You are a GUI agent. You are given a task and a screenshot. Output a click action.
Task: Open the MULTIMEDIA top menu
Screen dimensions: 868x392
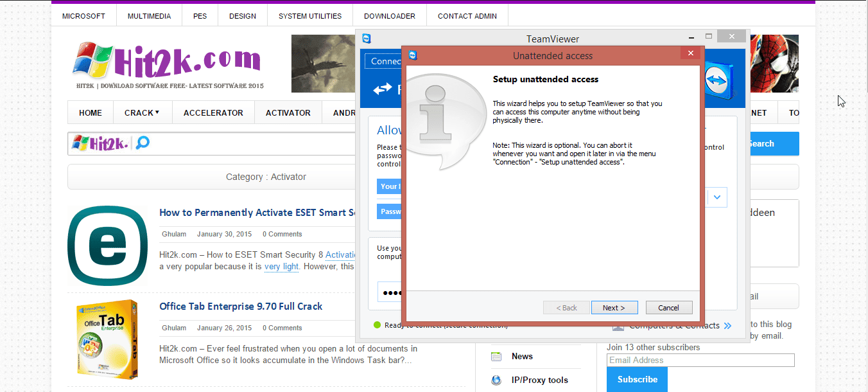(149, 16)
